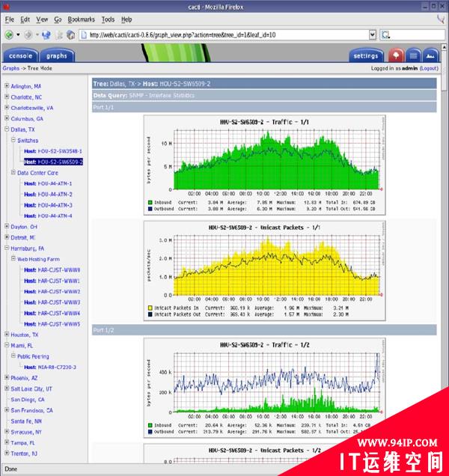Click page icon beside the URL

(84, 35)
